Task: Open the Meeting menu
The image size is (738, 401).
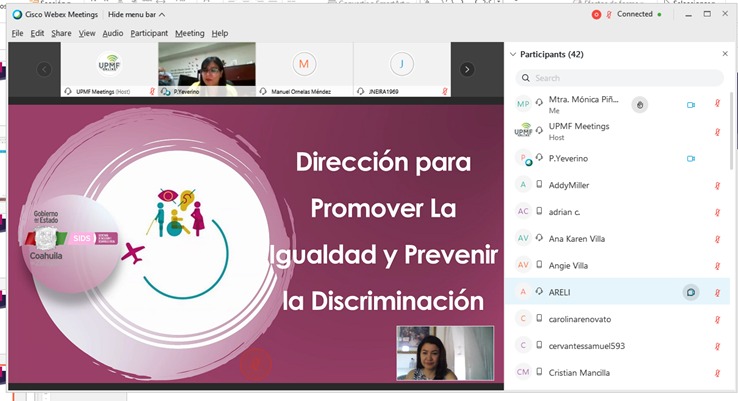Action: point(189,33)
